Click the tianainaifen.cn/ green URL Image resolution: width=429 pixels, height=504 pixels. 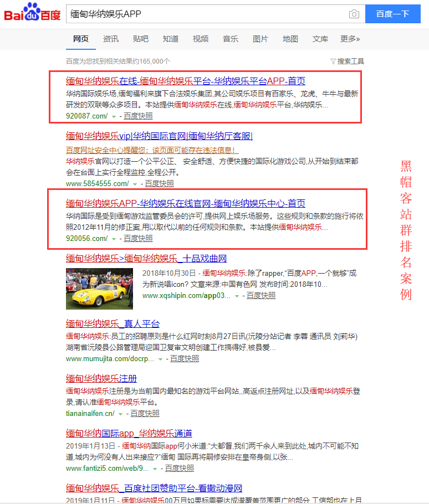90,413
